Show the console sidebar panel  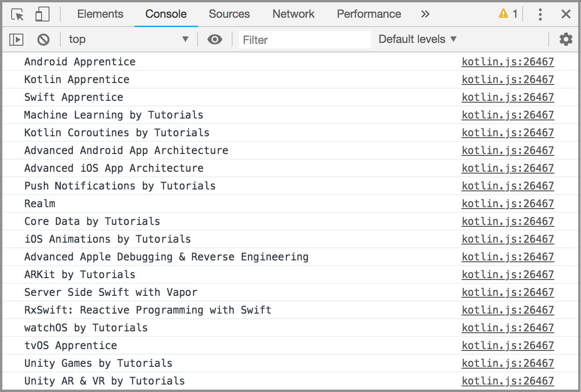tap(16, 40)
